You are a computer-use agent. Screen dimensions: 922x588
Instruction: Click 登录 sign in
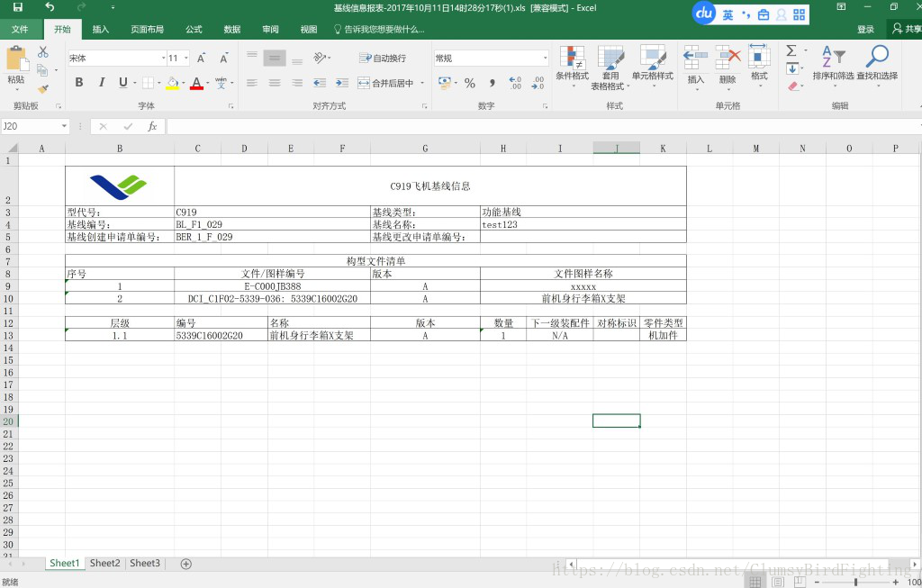(x=865, y=30)
